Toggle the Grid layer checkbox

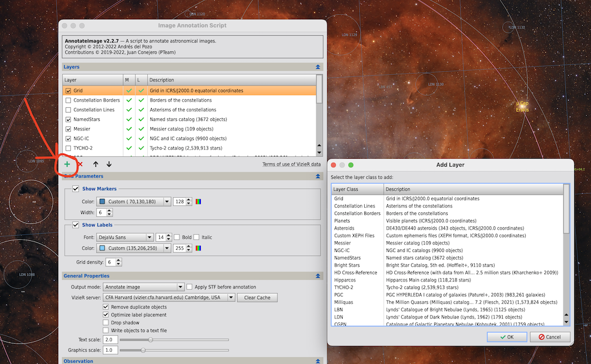tap(68, 91)
